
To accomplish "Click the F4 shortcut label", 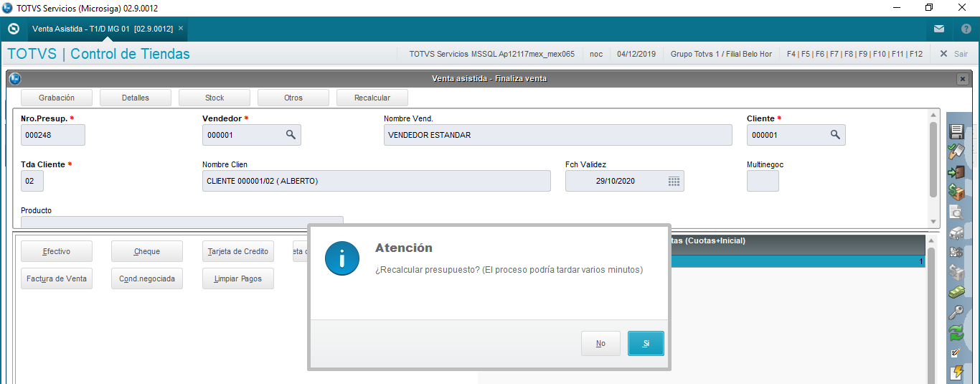I will (792, 54).
